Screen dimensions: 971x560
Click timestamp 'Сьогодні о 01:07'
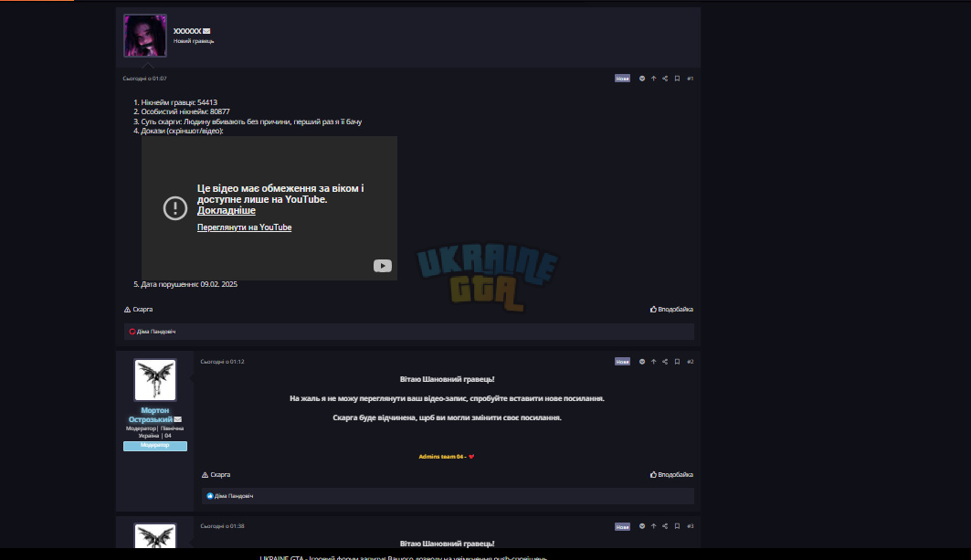click(144, 79)
